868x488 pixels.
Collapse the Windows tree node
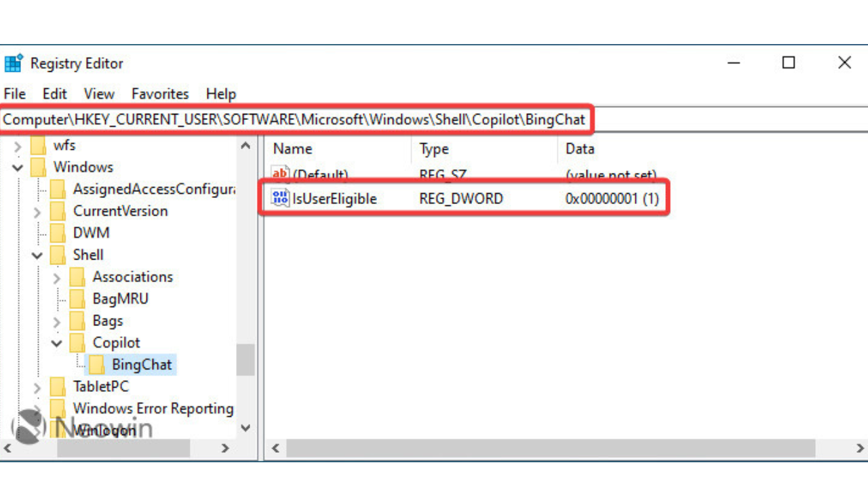tap(18, 167)
